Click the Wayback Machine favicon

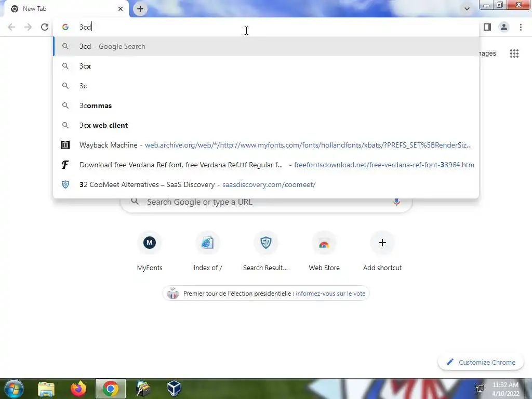pyautogui.click(x=65, y=145)
